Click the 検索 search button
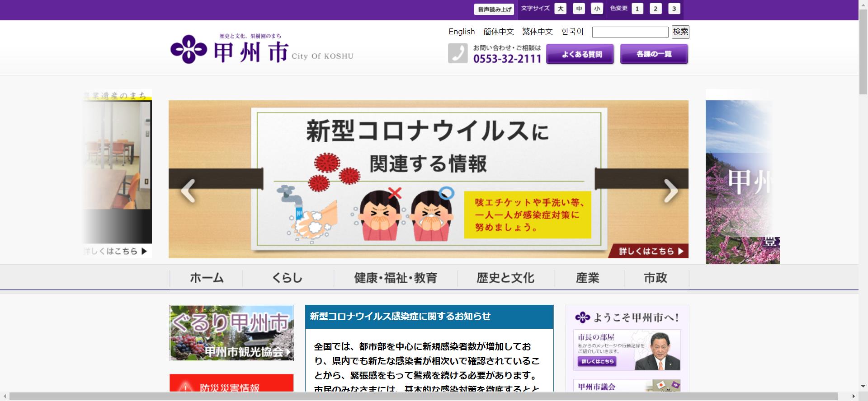This screenshot has width=868, height=401. click(x=680, y=32)
